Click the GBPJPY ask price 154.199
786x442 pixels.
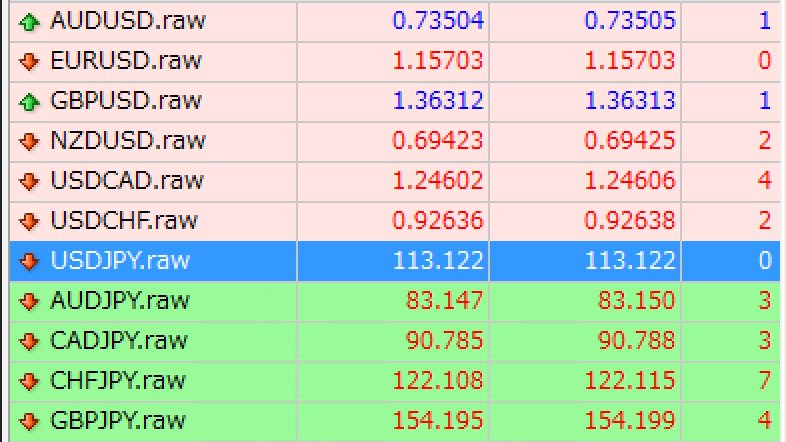point(630,420)
